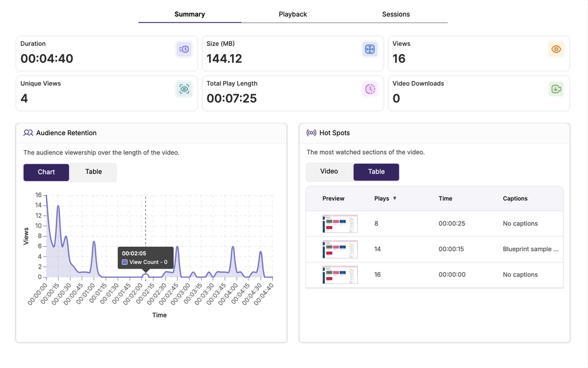The height and width of the screenshot is (368, 588).
Task: Click plays value 14 in table
Action: click(x=377, y=249)
